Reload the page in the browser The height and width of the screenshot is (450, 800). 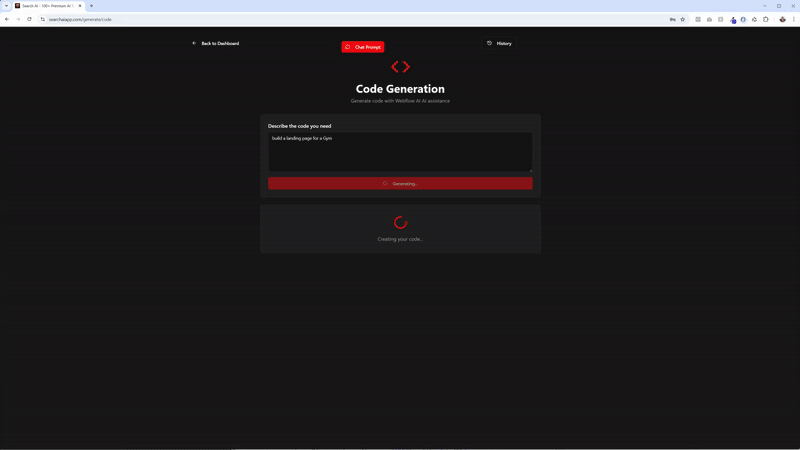click(x=29, y=19)
